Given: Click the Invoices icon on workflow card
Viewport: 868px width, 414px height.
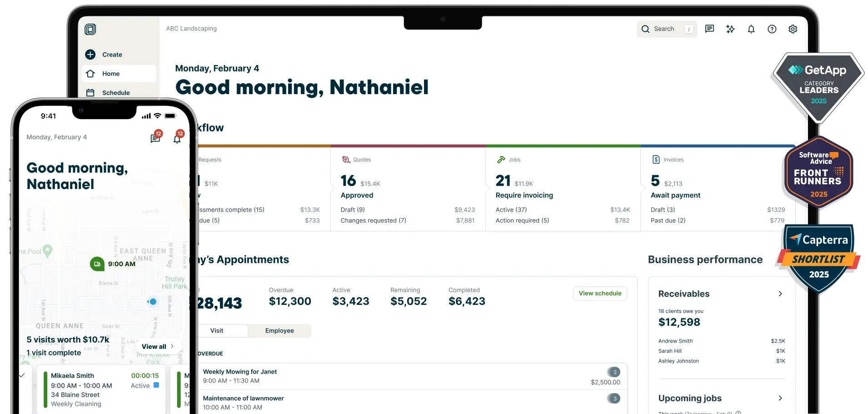Looking at the screenshot, I should point(656,159).
